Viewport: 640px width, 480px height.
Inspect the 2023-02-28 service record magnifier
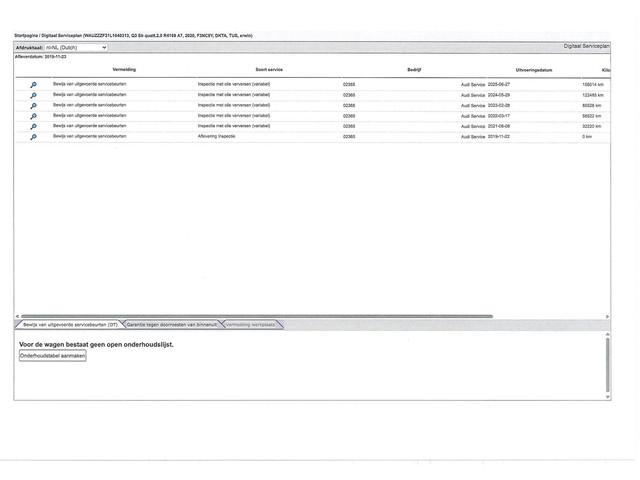pyautogui.click(x=33, y=106)
